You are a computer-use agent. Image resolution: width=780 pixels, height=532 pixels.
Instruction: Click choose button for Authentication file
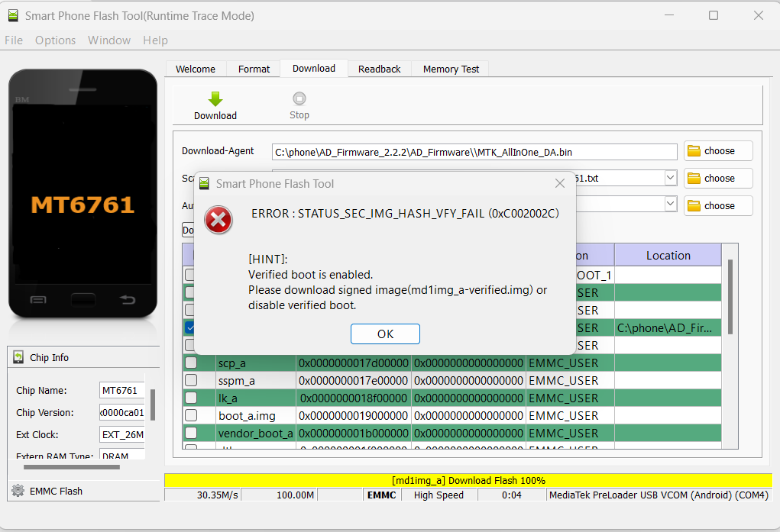point(718,205)
